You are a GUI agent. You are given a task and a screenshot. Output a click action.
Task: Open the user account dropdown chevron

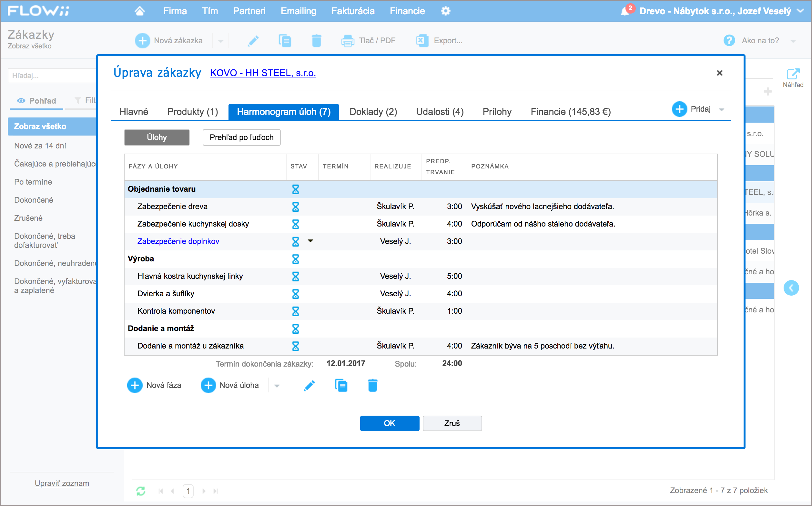(801, 11)
